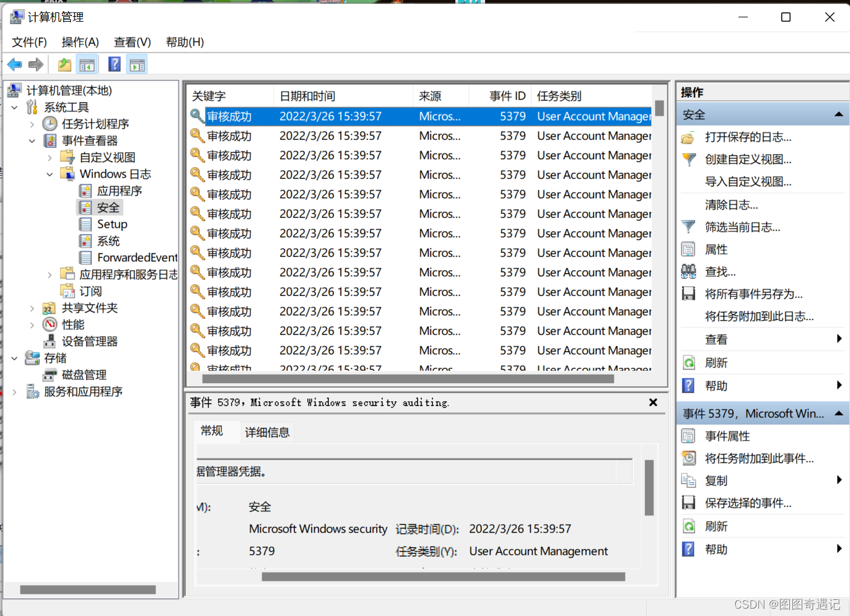This screenshot has height=616, width=850.
Task: Click 导入自定义视图... action
Action: [748, 182]
